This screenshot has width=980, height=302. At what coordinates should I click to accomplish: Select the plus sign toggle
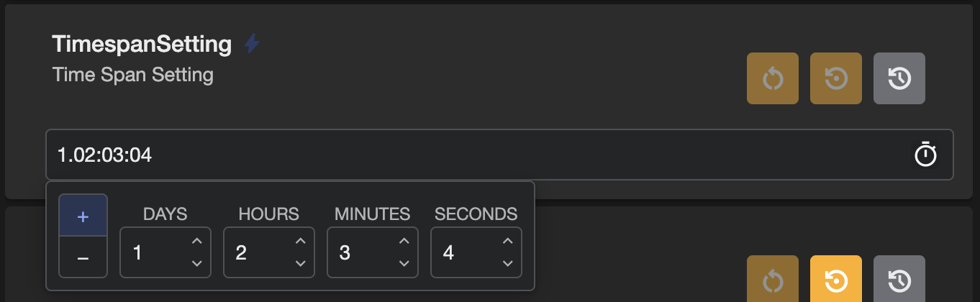(83, 215)
